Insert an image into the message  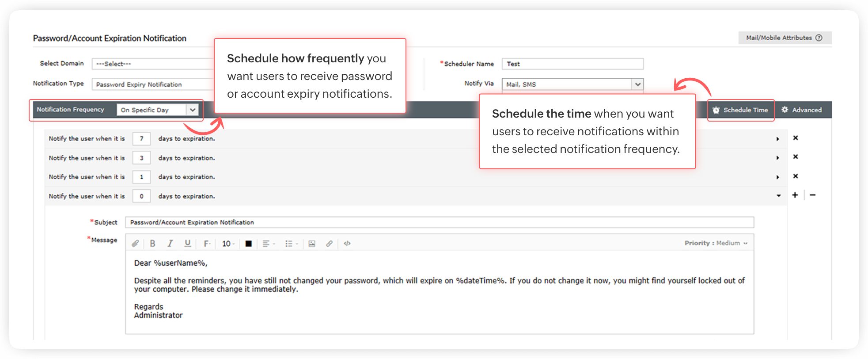[x=312, y=244]
